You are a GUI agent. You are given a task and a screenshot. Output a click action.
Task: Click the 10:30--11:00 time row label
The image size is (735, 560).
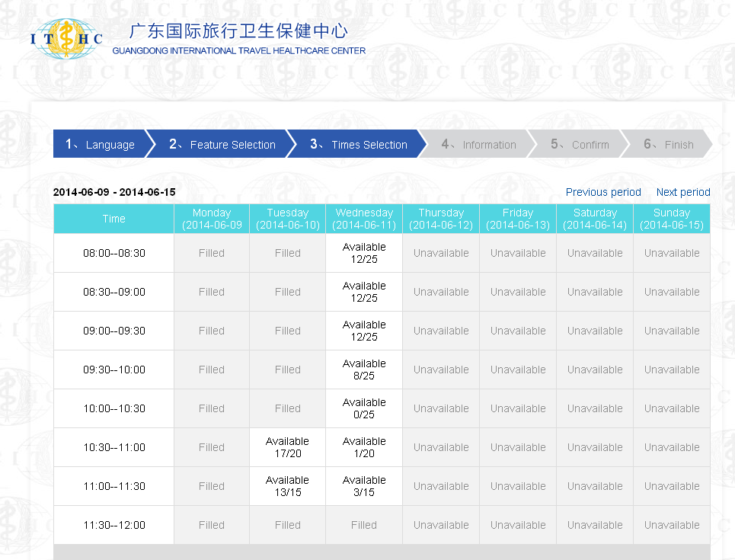tap(114, 447)
